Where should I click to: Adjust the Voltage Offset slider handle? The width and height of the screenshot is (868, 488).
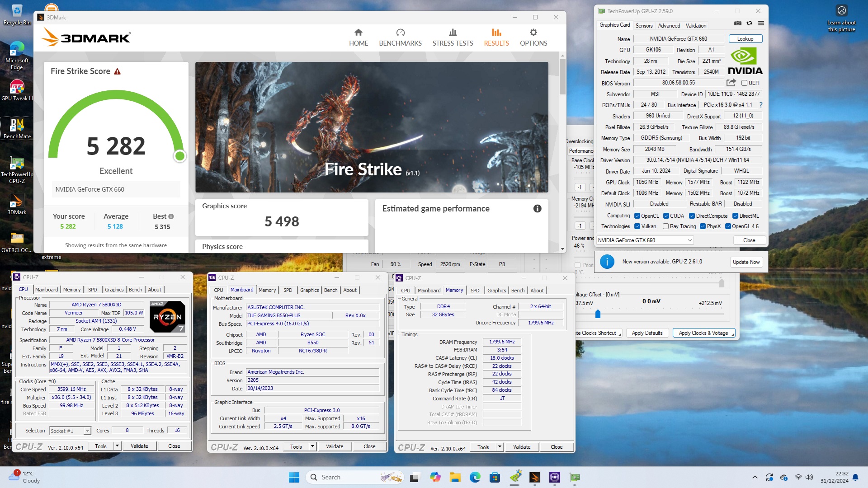tap(598, 314)
